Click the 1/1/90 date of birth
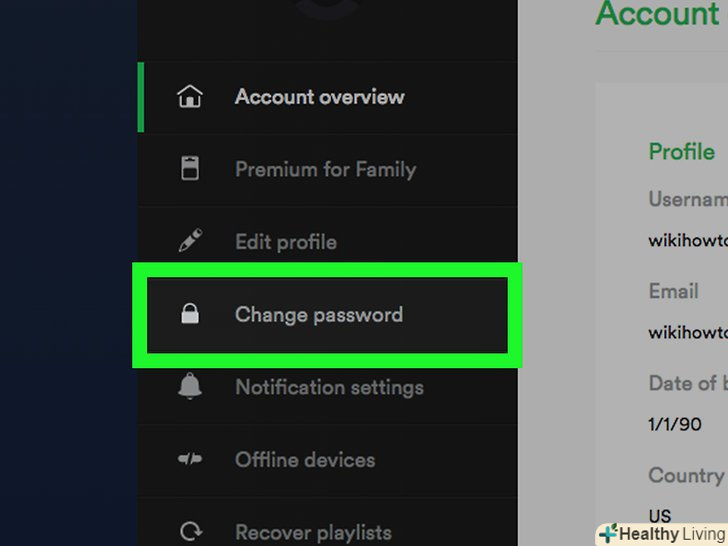The height and width of the screenshot is (546, 728). click(x=675, y=424)
